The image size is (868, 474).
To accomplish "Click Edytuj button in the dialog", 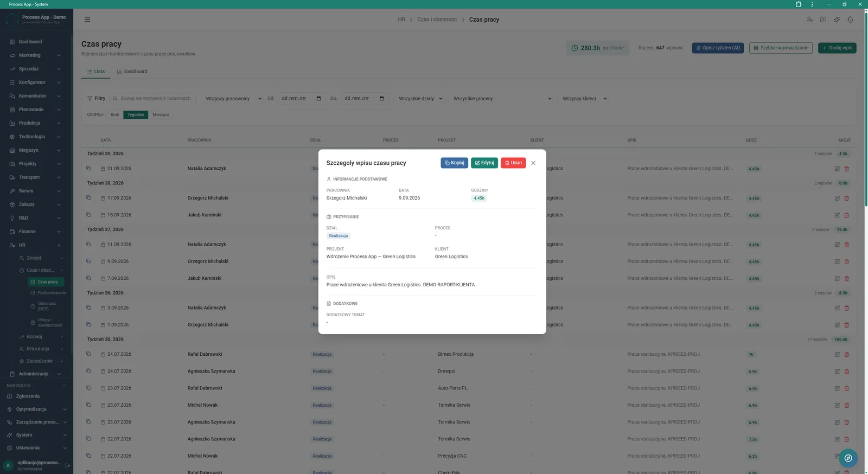I will (x=484, y=163).
